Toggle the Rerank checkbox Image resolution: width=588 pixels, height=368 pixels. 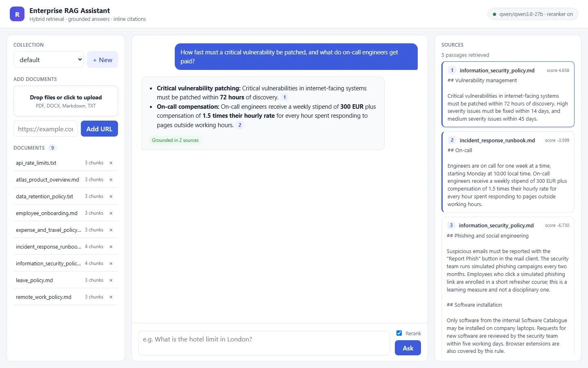click(399, 333)
